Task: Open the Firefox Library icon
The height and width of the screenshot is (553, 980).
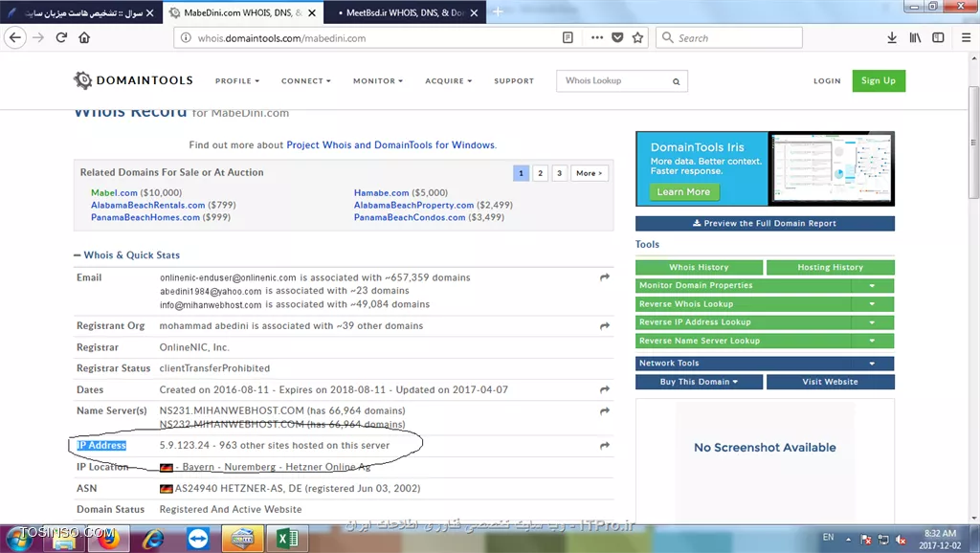Action: 915,37
